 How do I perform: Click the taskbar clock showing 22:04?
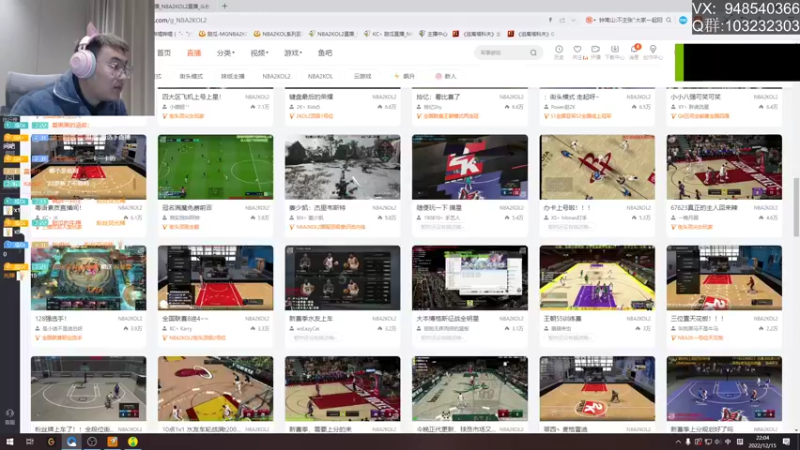pyautogui.click(x=763, y=442)
